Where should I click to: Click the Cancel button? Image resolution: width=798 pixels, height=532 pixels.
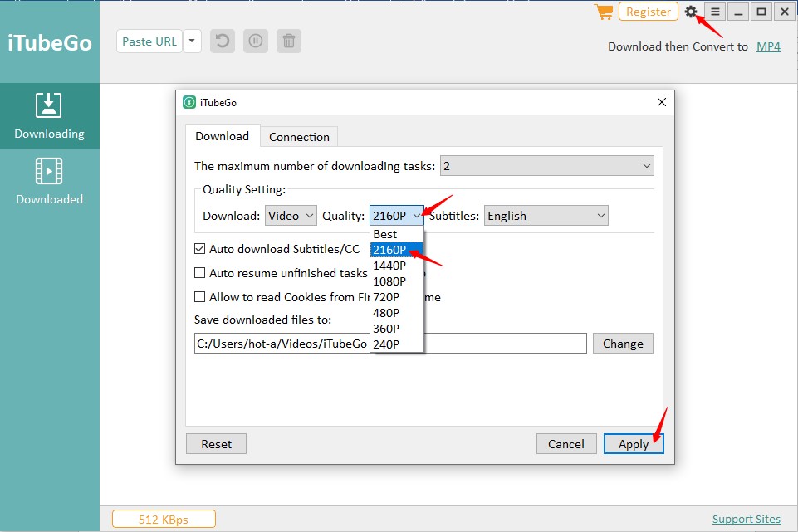pyautogui.click(x=566, y=444)
